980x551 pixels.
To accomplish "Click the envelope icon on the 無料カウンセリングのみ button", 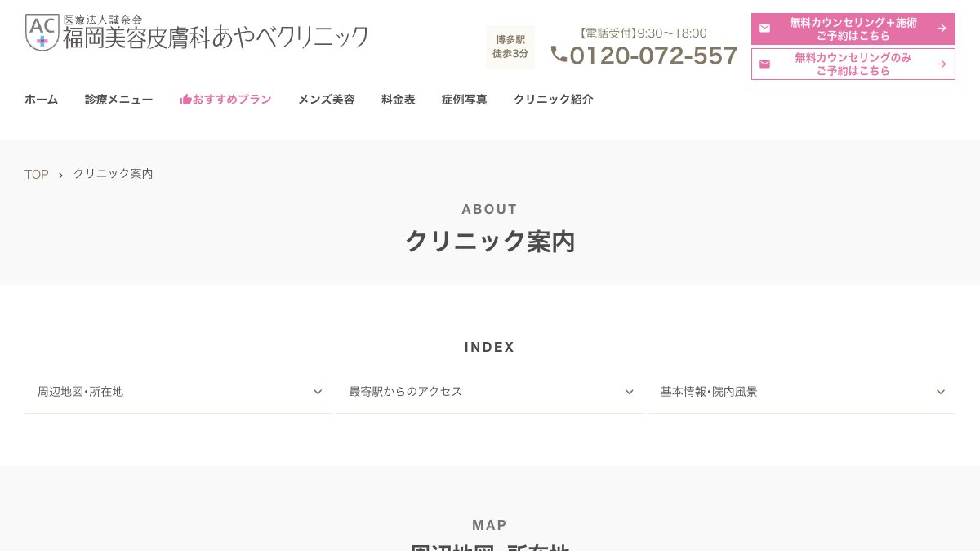I will pos(764,64).
